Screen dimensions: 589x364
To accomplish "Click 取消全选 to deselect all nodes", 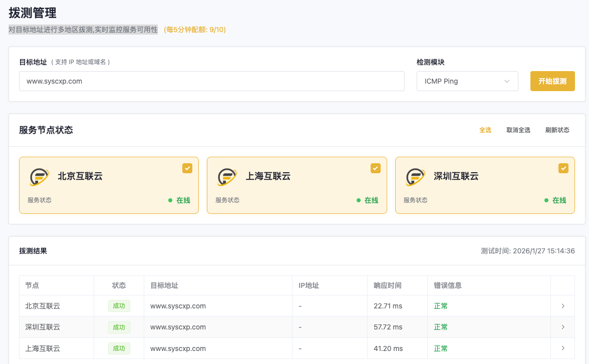I will (518, 130).
